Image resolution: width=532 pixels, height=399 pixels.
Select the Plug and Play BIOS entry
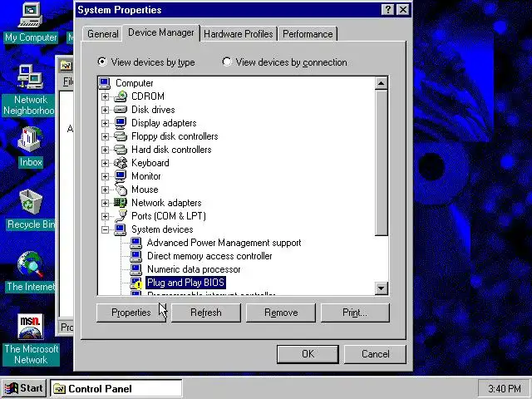[x=185, y=283]
